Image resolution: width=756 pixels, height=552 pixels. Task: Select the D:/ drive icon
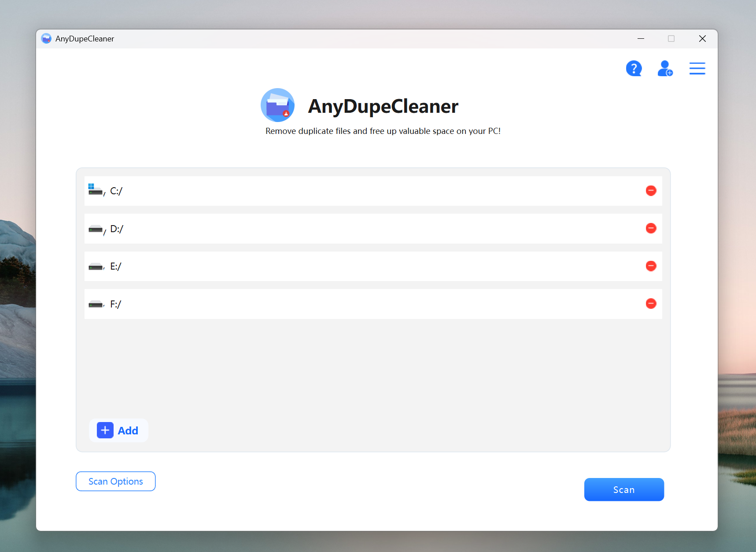point(95,228)
